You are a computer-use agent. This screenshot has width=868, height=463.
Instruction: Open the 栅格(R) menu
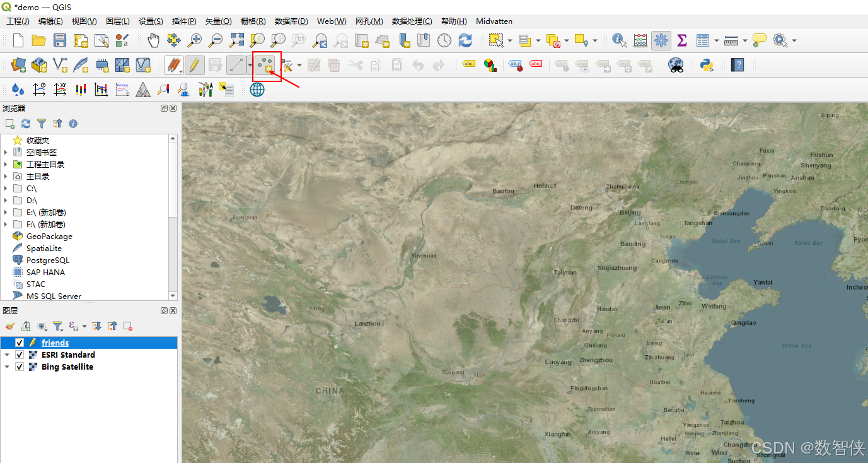[x=253, y=21]
